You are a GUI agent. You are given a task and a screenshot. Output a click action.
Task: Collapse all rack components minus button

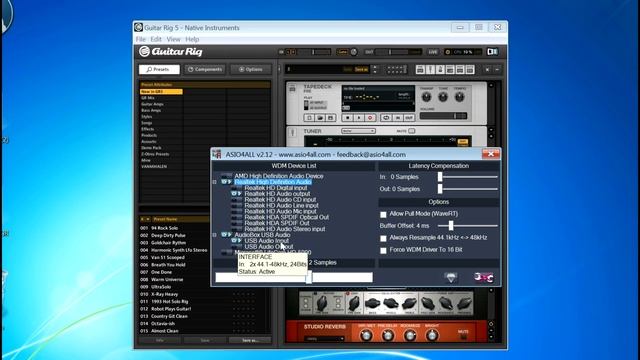[497, 70]
